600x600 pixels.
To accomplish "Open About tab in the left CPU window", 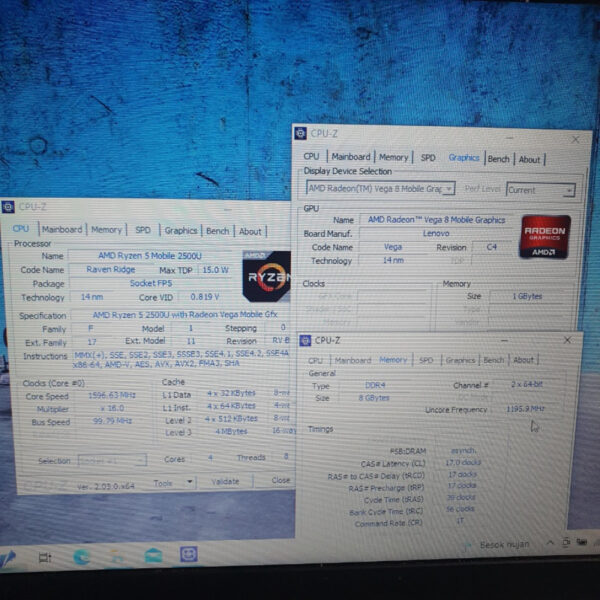I will click(x=250, y=232).
